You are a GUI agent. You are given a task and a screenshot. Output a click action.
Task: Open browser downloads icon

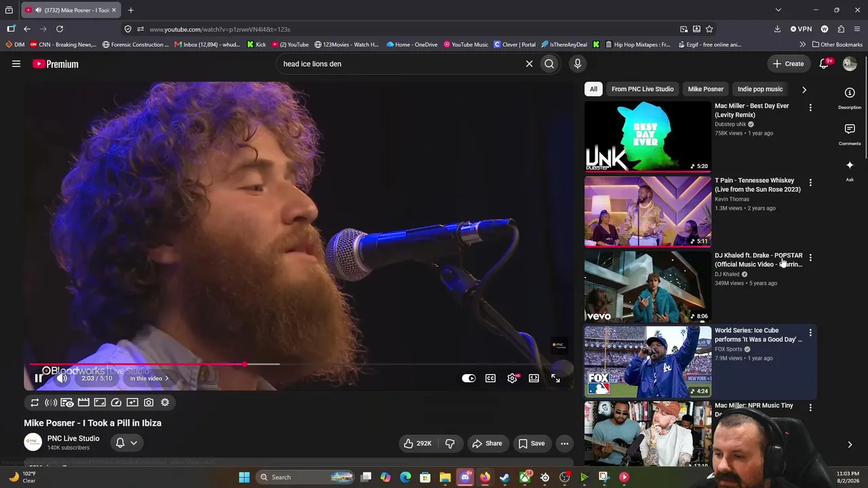[x=777, y=29]
